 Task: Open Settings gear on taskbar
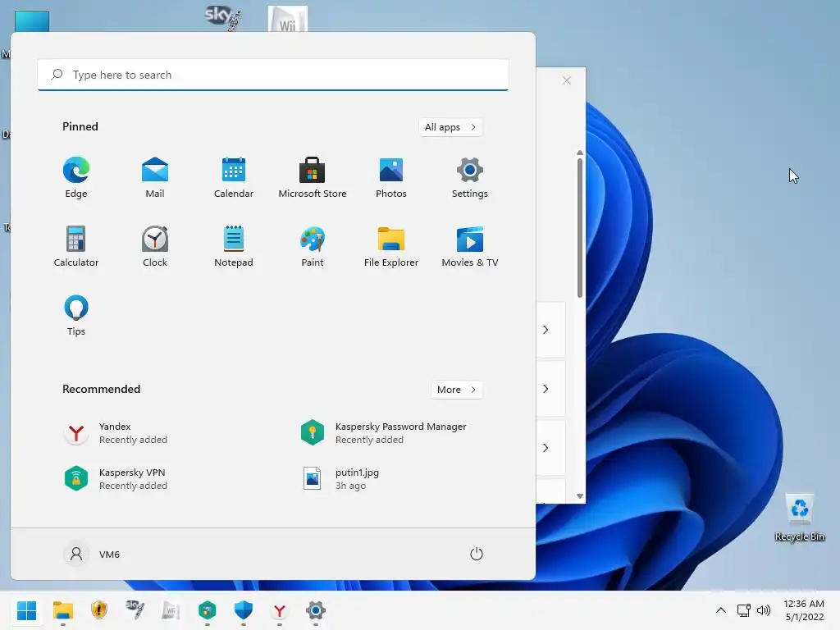click(x=316, y=610)
